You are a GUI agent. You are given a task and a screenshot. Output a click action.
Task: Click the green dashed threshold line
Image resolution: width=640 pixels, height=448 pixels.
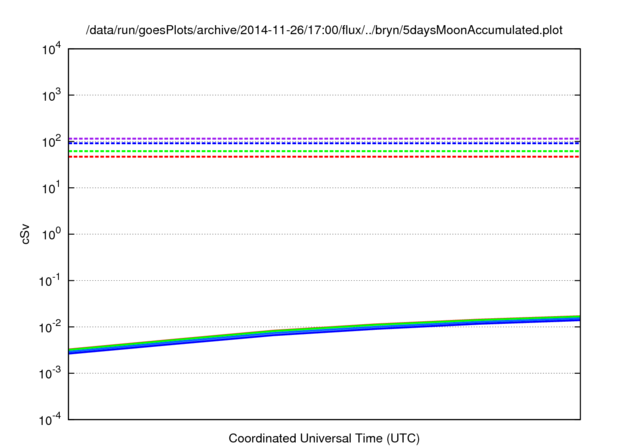click(x=324, y=151)
